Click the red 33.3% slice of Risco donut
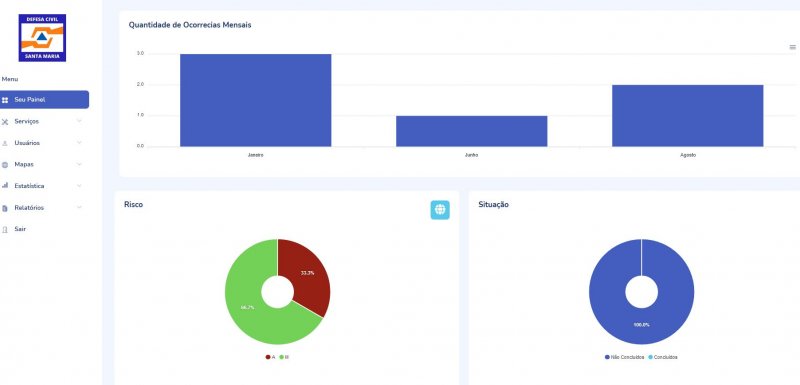This screenshot has height=385, width=800. click(x=307, y=273)
